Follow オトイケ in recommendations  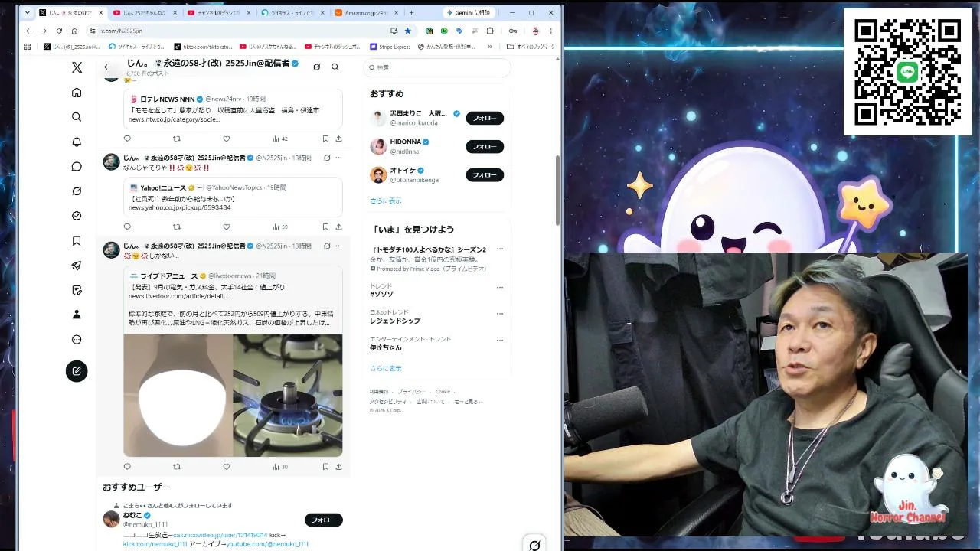[x=485, y=174]
